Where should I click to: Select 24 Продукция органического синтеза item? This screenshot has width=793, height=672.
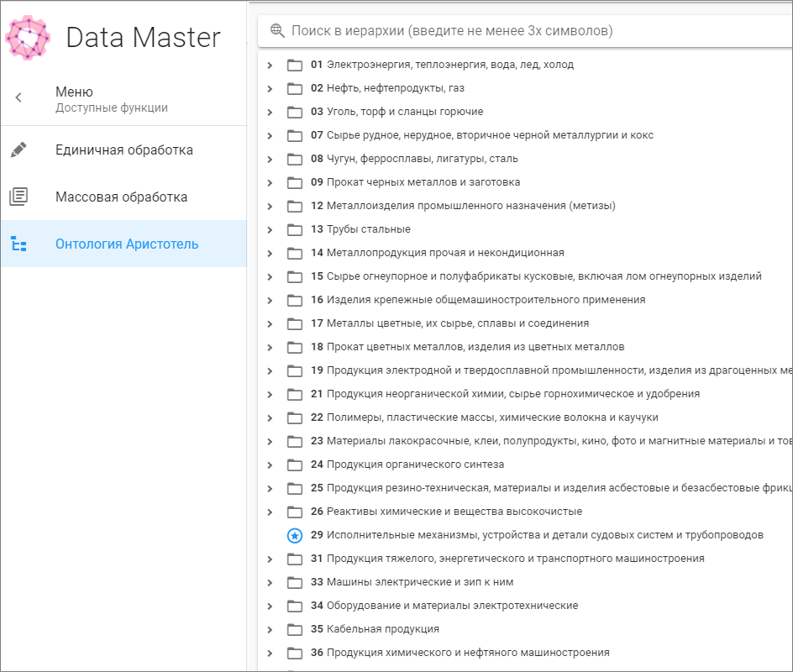[415, 465]
